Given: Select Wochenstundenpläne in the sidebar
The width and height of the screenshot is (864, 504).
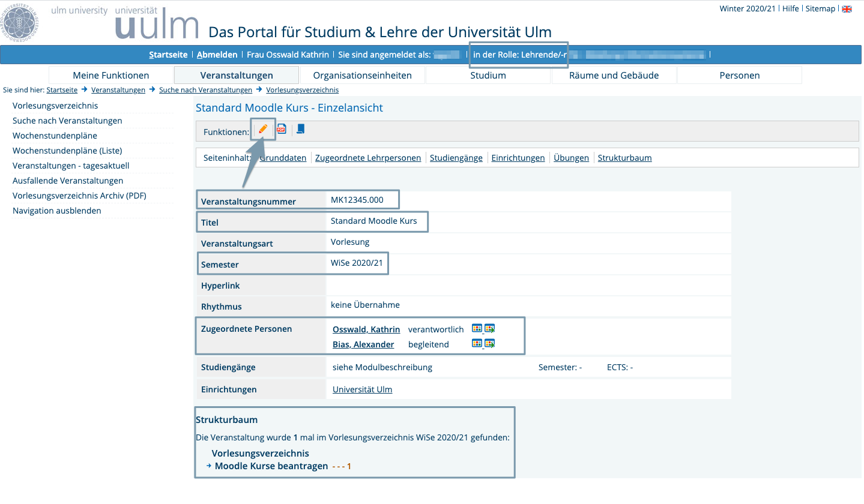Looking at the screenshot, I should [x=55, y=136].
